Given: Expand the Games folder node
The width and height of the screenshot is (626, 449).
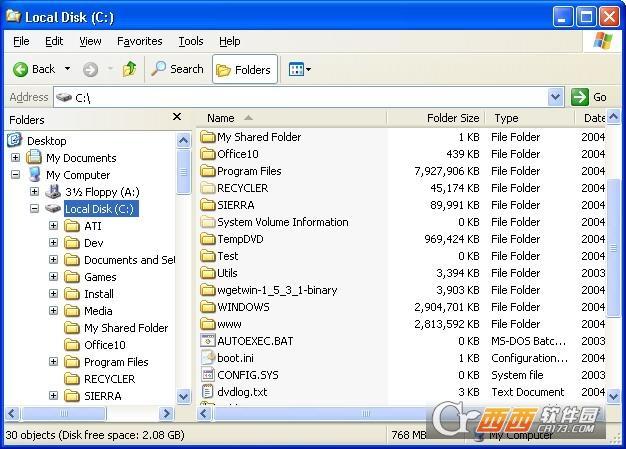Looking at the screenshot, I should (53, 277).
